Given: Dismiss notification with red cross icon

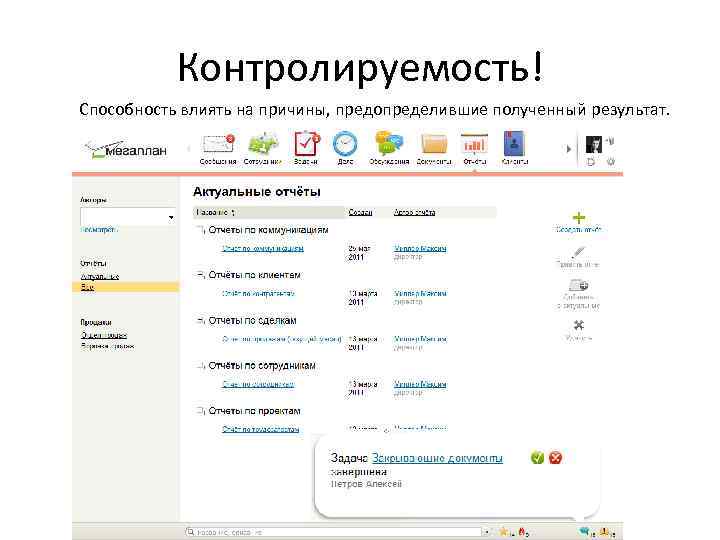Looking at the screenshot, I should coord(555,457).
